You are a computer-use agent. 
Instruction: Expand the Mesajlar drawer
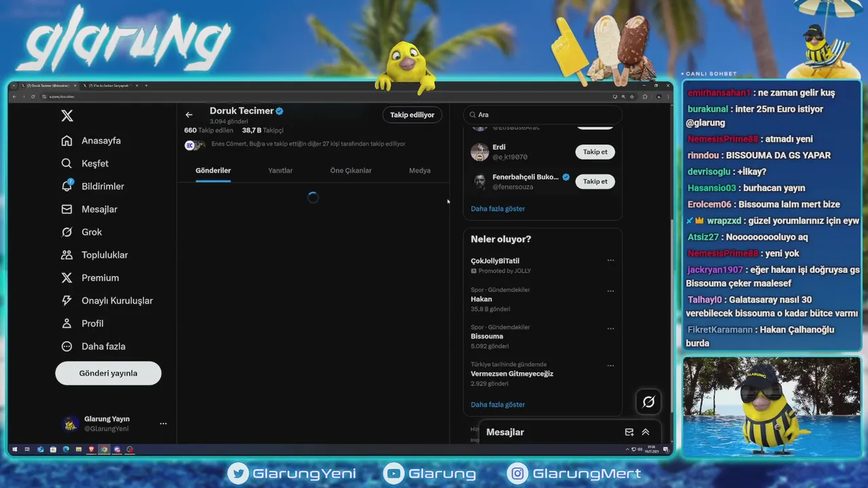[646, 432]
